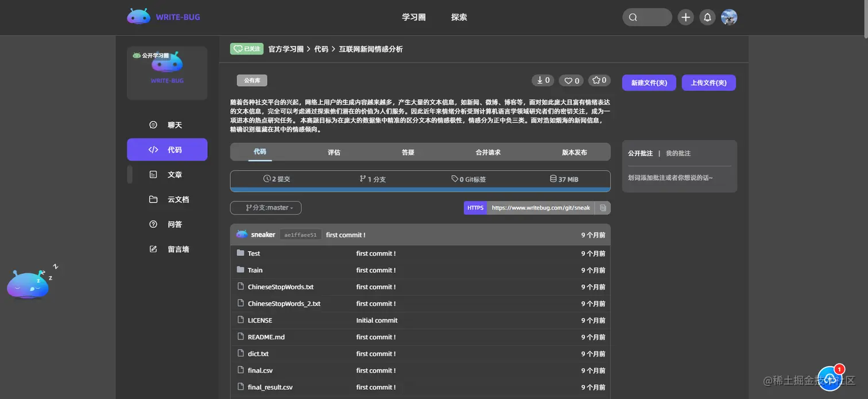Image resolution: width=868 pixels, height=399 pixels.
Task: Click the commit hash ae1ffaee51
Action: pyautogui.click(x=300, y=235)
